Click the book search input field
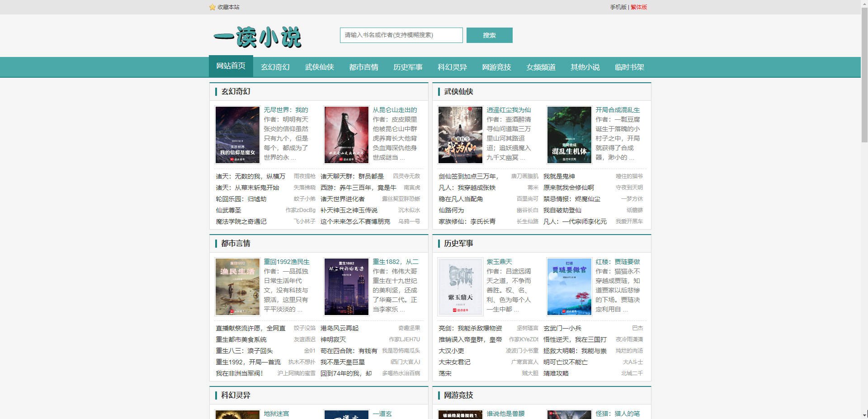Screen dimensions: 868x419 (401, 35)
